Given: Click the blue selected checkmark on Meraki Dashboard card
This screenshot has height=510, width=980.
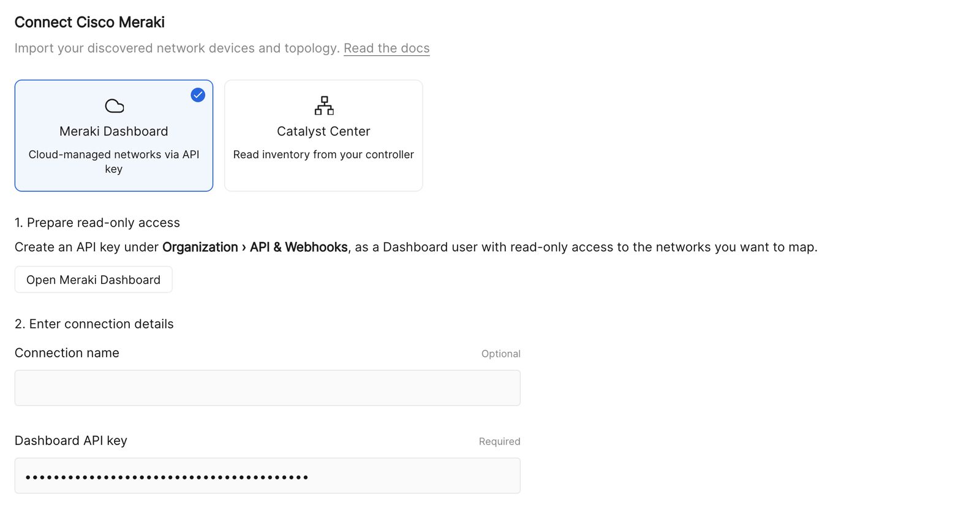Looking at the screenshot, I should [197, 95].
